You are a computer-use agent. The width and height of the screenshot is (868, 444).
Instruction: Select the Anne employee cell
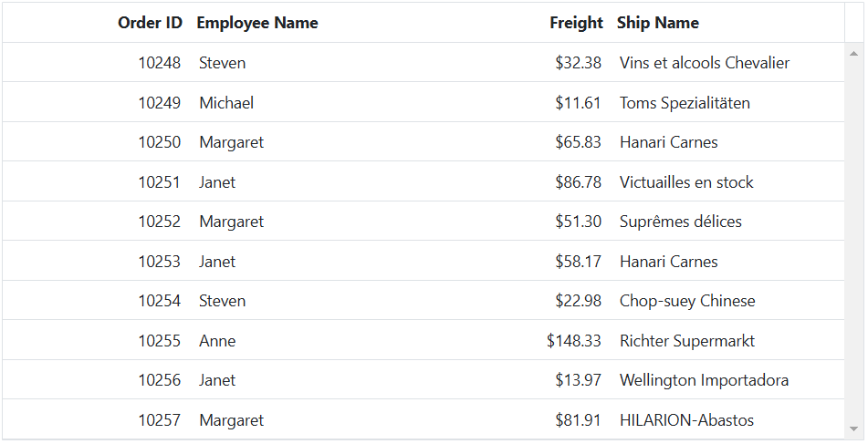217,341
